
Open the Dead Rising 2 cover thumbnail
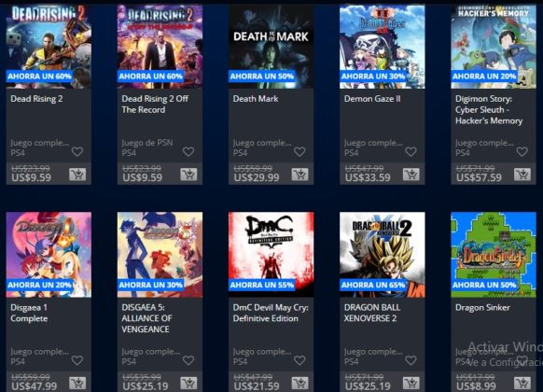click(x=49, y=47)
